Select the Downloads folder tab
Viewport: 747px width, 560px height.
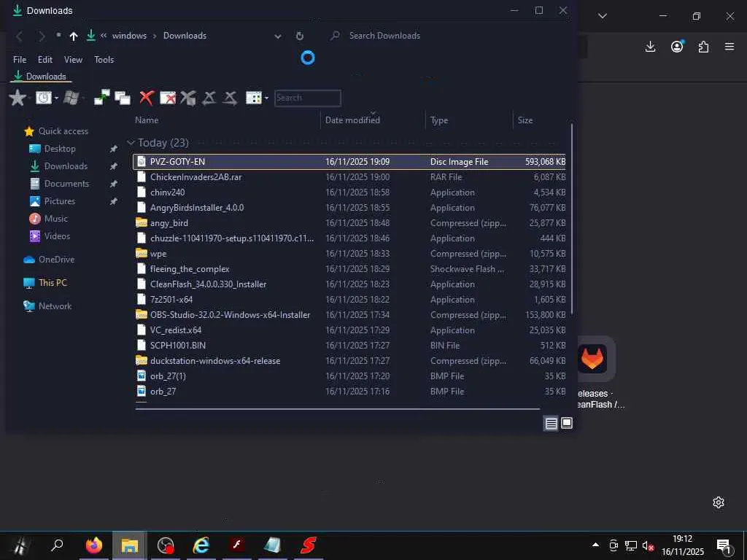tap(41, 76)
